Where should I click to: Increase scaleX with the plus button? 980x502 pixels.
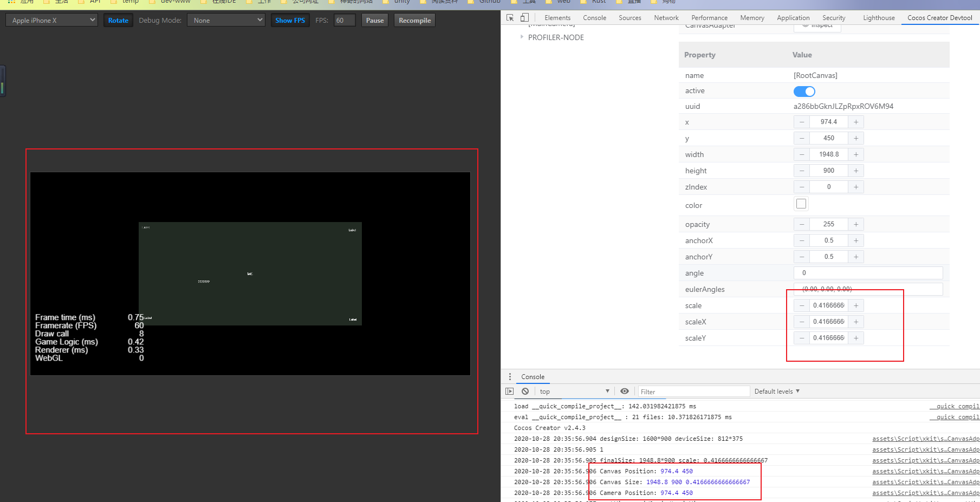click(856, 322)
